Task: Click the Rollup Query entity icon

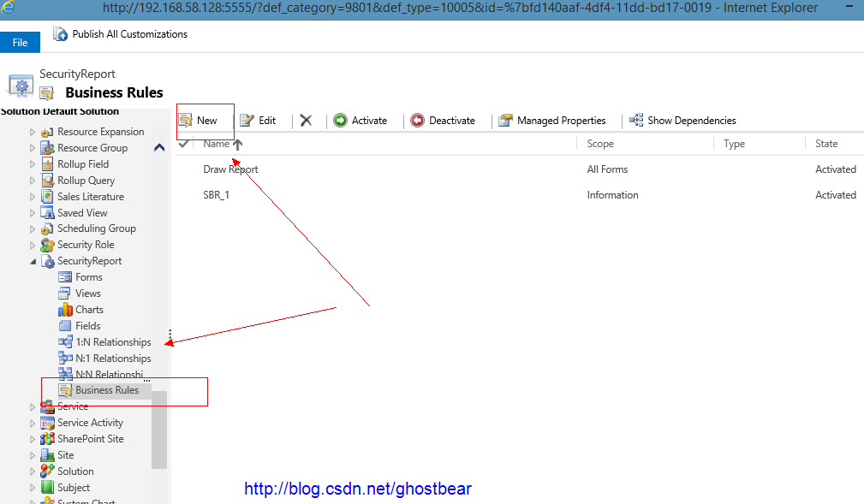Action: tap(47, 180)
